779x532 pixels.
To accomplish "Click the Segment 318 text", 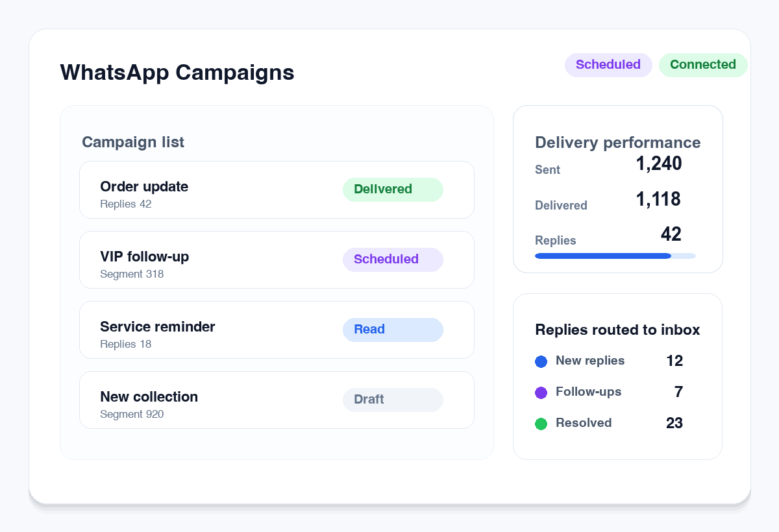I will [x=132, y=274].
